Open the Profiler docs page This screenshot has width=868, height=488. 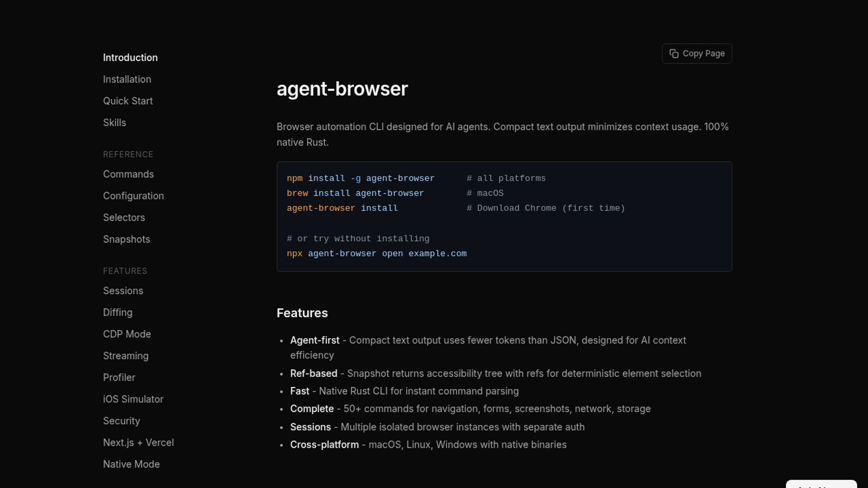coord(119,378)
